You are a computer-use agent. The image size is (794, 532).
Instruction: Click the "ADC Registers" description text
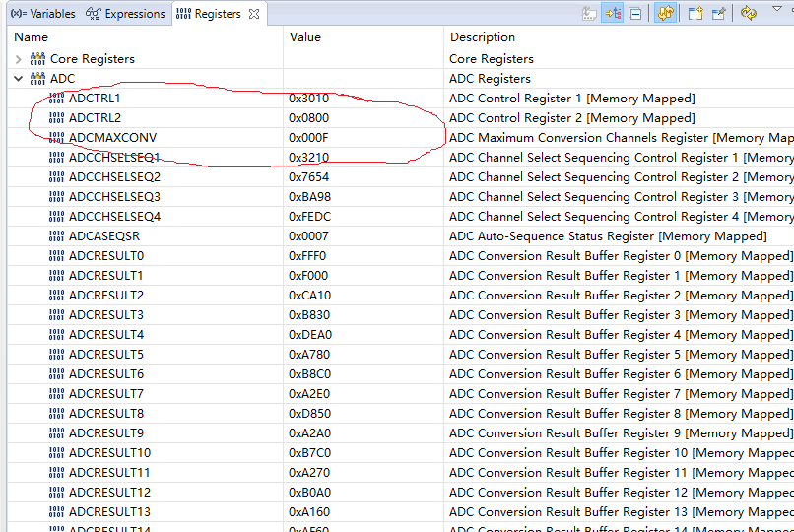[x=490, y=79]
